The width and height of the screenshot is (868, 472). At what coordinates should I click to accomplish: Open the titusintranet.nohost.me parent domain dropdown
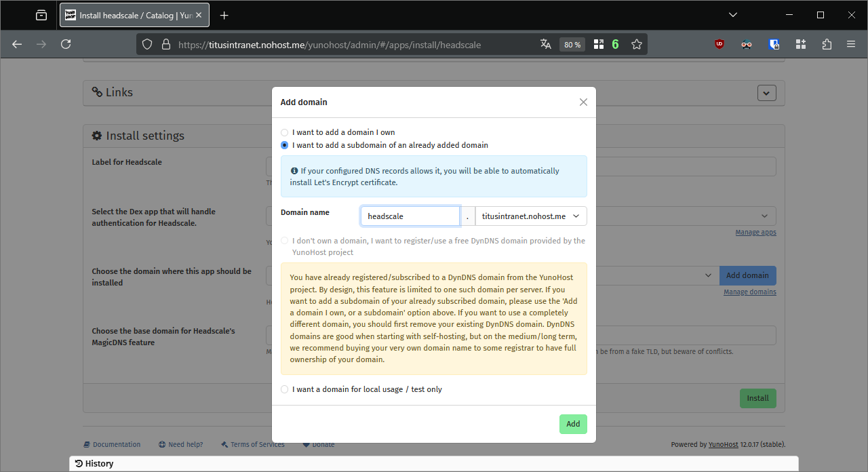531,216
